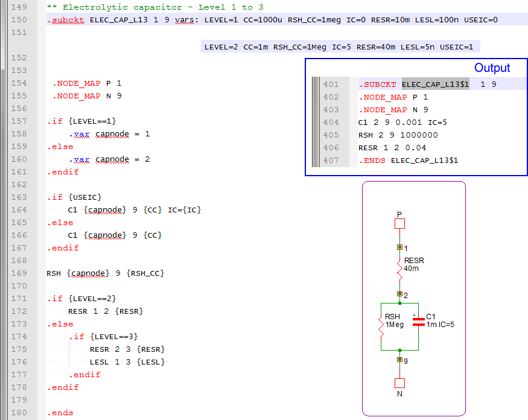
Task: Select the C1 capacitor symbol
Action: [x=417, y=322]
